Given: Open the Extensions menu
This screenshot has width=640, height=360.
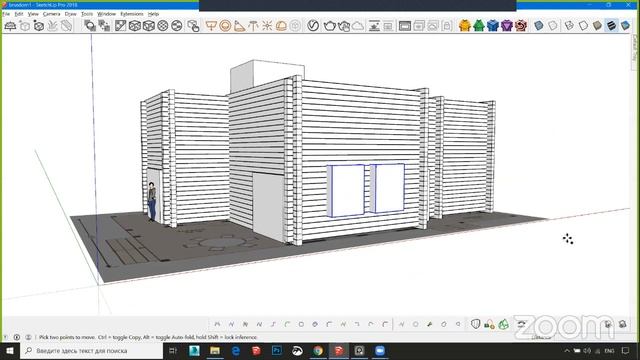Looking at the screenshot, I should 132,14.
